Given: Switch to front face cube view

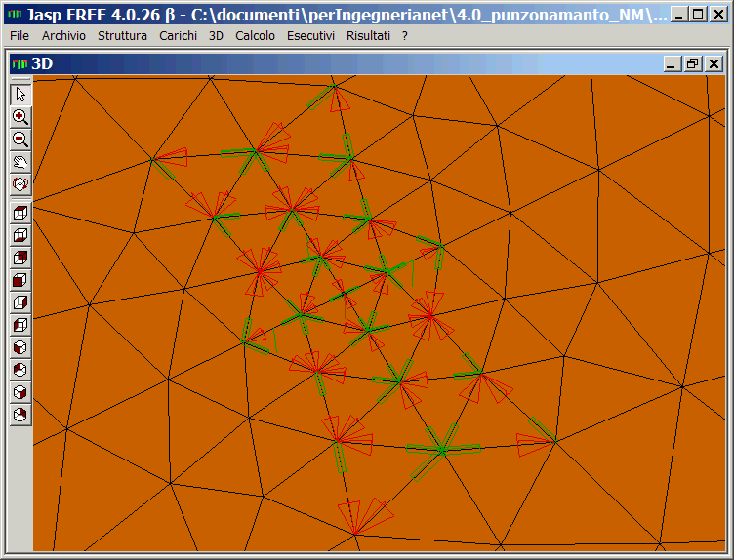Looking at the screenshot, I should (x=20, y=280).
